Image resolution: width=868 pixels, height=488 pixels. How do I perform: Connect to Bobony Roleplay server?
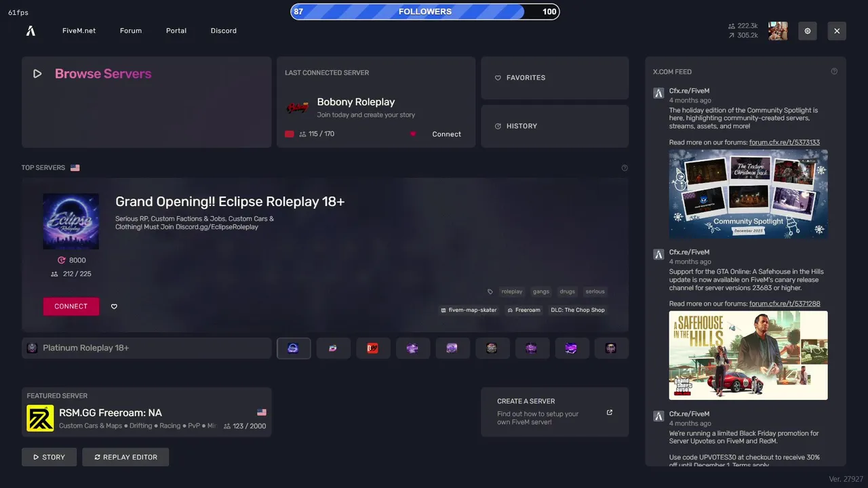pyautogui.click(x=447, y=134)
